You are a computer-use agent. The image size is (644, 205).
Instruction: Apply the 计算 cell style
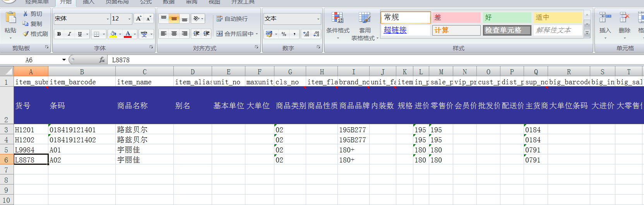click(x=456, y=30)
